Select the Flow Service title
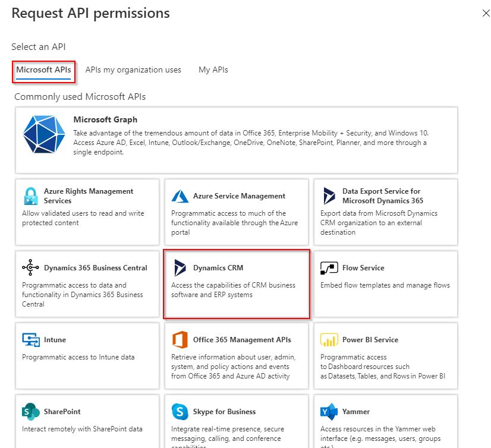This screenshot has width=491, height=448. 363,268
